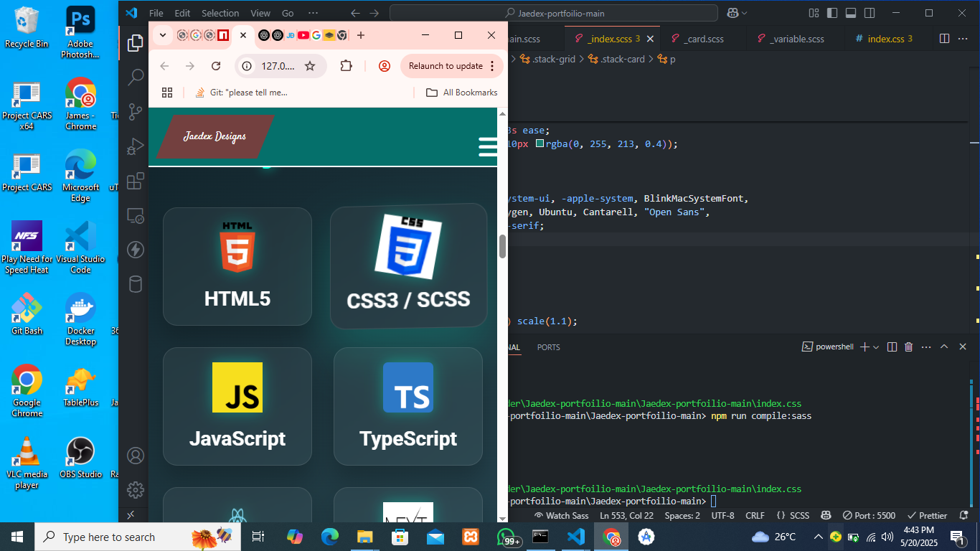Image resolution: width=980 pixels, height=551 pixels.
Task: Change UTF-8 file encoding
Action: click(x=722, y=515)
